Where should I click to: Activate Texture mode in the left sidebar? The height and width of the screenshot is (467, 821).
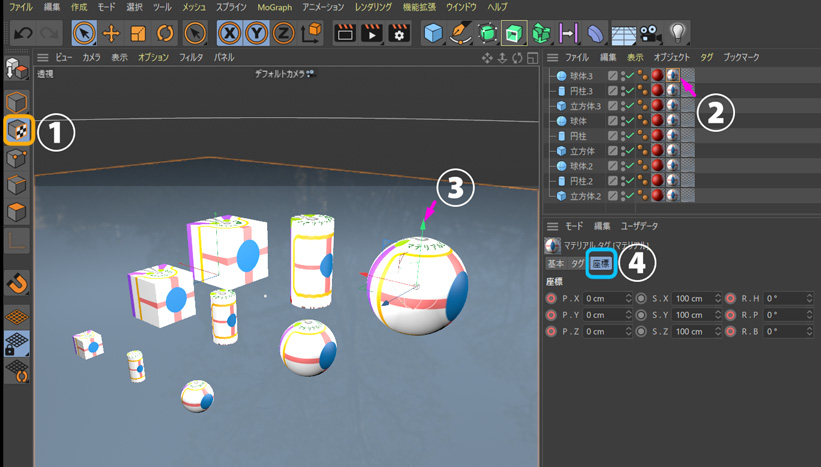coord(17,130)
